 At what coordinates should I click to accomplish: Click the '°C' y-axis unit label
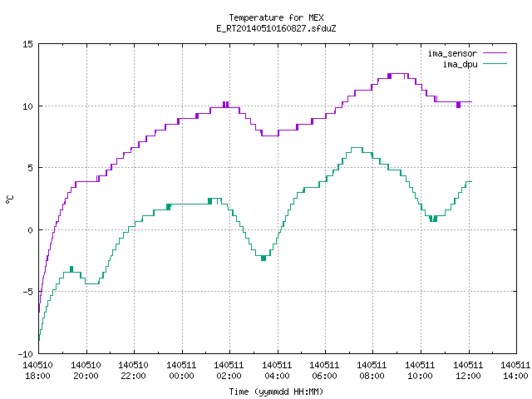point(10,199)
